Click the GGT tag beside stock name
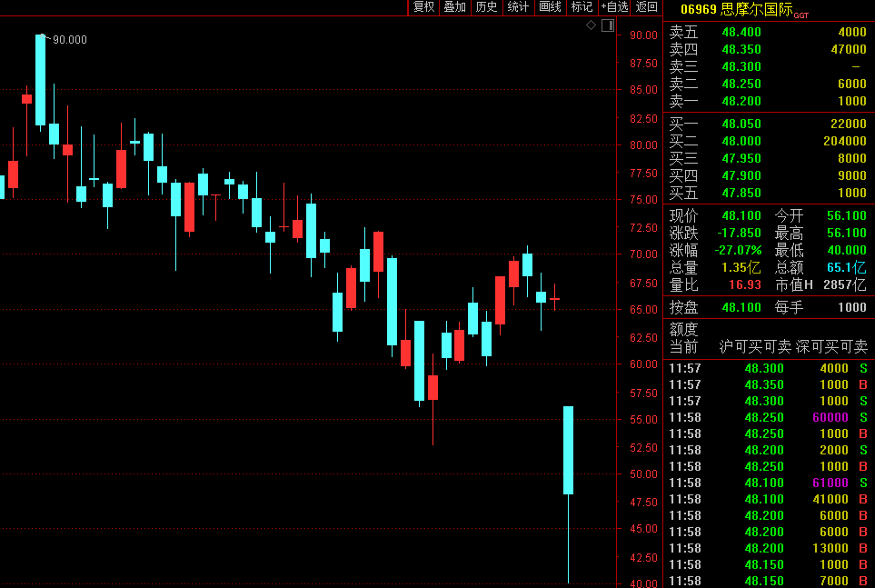The width and height of the screenshot is (875, 588). [800, 15]
